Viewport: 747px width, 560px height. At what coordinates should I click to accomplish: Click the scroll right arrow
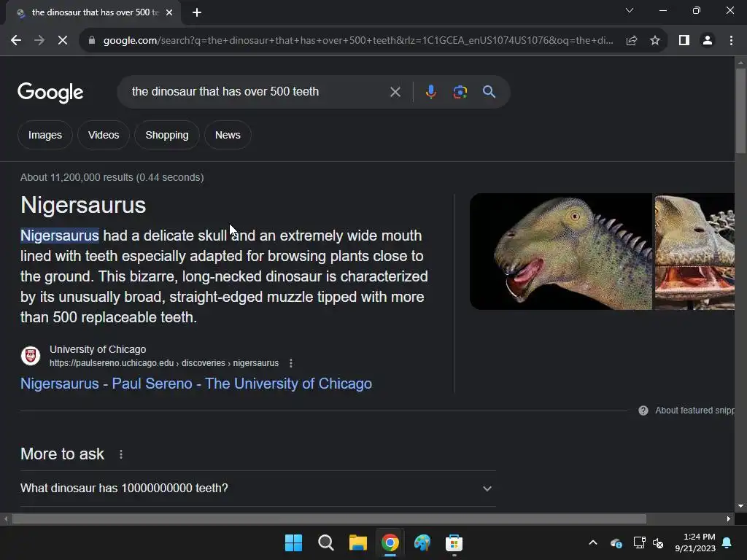(x=729, y=518)
